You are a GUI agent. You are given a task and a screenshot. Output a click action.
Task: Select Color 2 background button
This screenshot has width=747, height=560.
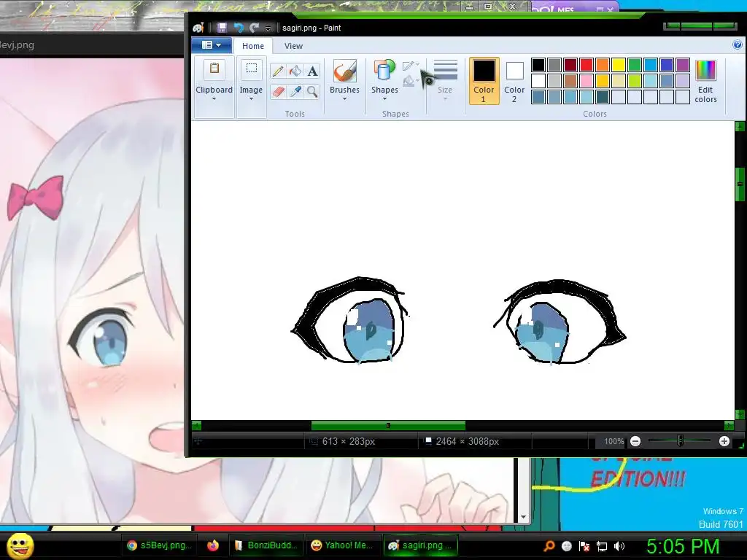[x=514, y=81]
